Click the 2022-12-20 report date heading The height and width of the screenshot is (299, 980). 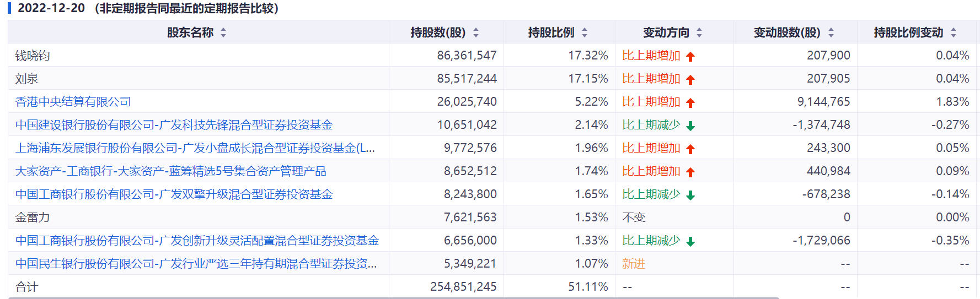click(51, 8)
